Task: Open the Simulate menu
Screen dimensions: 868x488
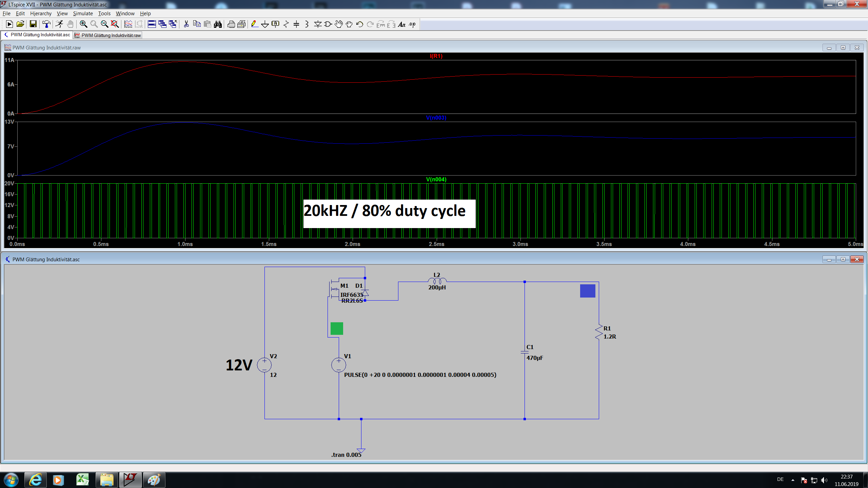Action: click(x=83, y=14)
